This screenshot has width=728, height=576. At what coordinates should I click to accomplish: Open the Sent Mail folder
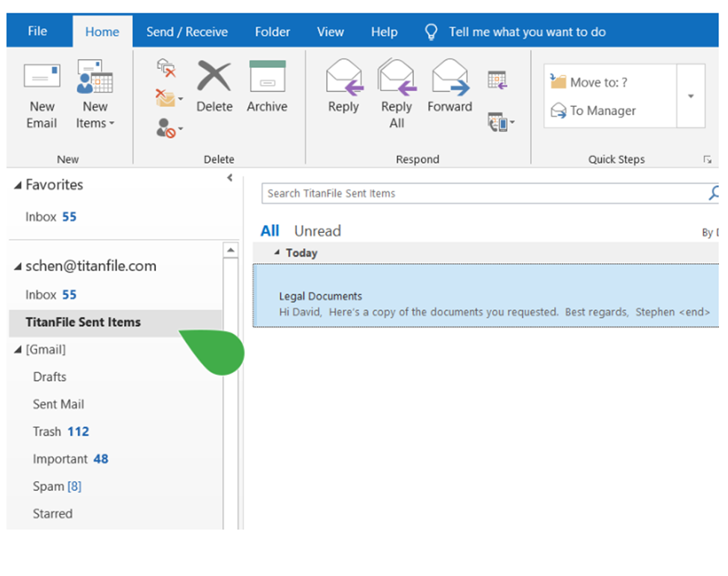(x=58, y=404)
